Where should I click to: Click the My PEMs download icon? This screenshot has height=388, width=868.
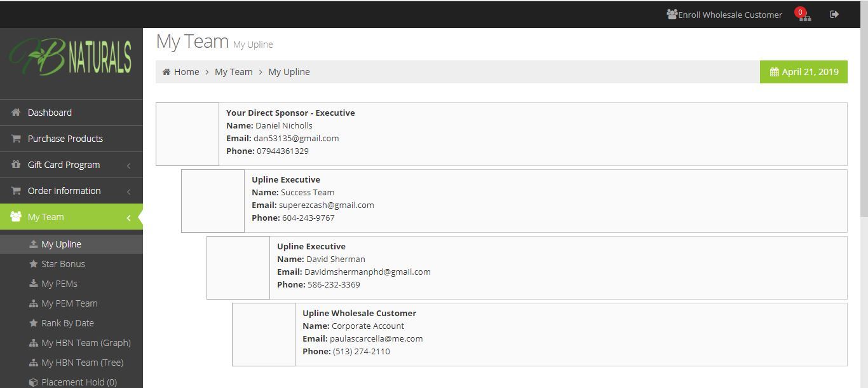point(34,284)
